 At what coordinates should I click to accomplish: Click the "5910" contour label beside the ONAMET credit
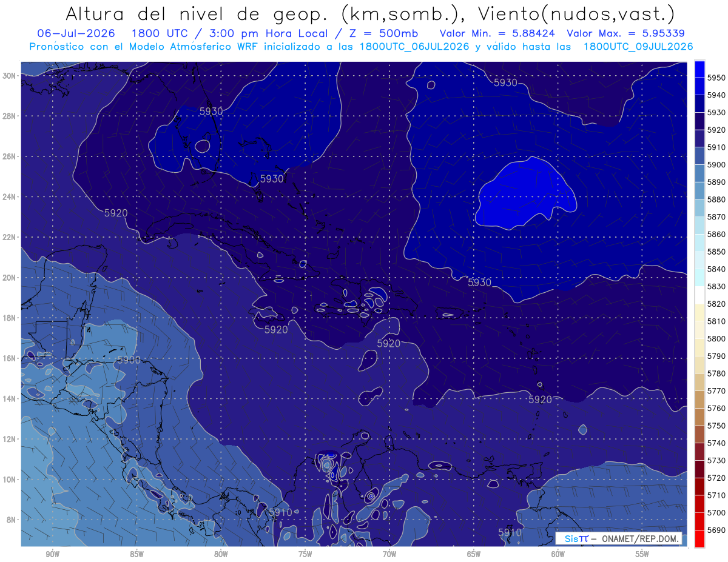pyautogui.click(x=510, y=532)
